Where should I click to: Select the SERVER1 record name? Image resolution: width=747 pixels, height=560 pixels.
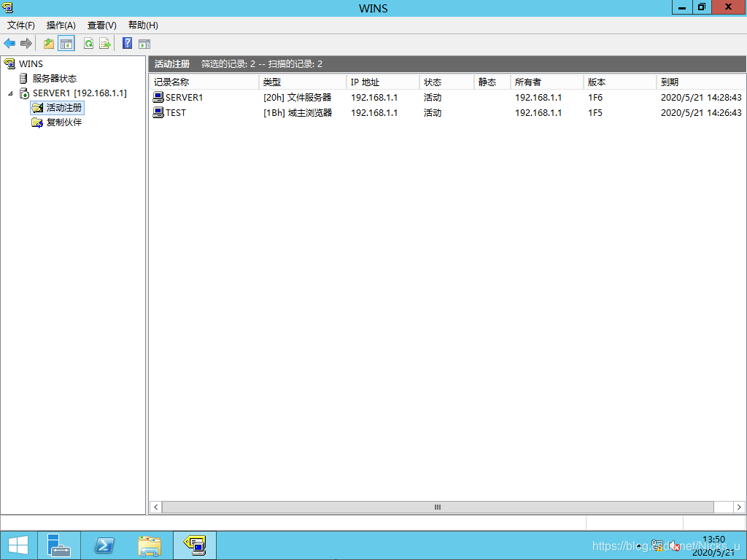click(185, 98)
